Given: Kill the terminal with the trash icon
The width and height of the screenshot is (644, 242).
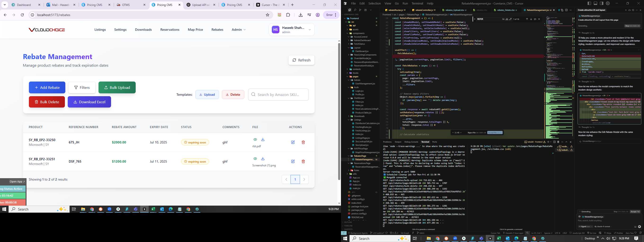Looking at the screenshot, I should [x=558, y=142].
